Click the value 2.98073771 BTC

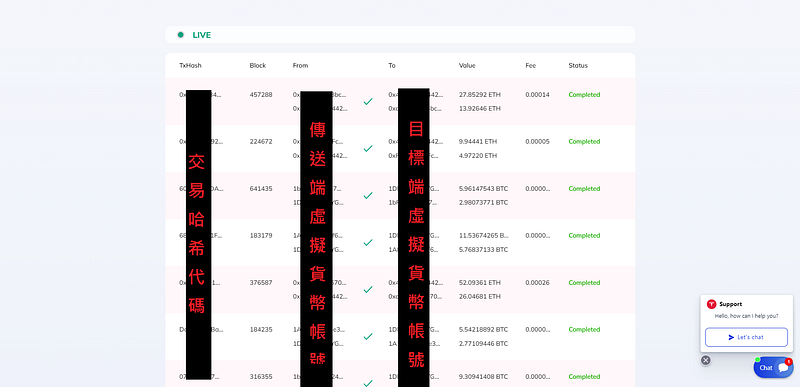point(483,202)
